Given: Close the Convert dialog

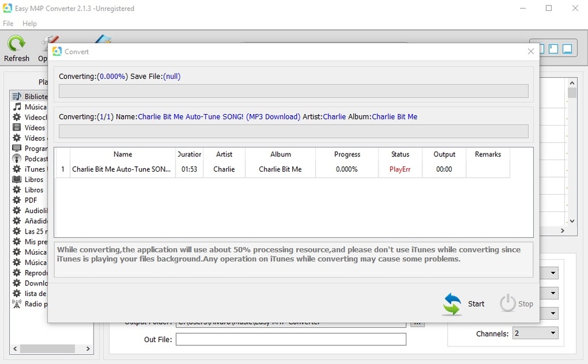Looking at the screenshot, I should point(531,52).
